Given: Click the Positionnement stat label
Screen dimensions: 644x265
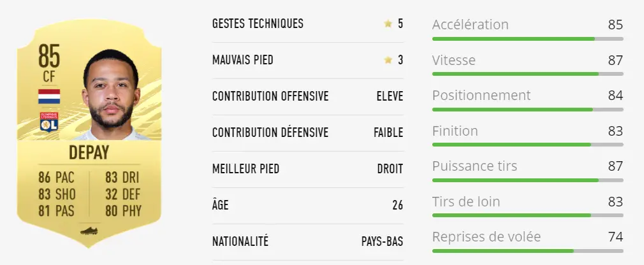Looking at the screenshot, I should point(481,96).
